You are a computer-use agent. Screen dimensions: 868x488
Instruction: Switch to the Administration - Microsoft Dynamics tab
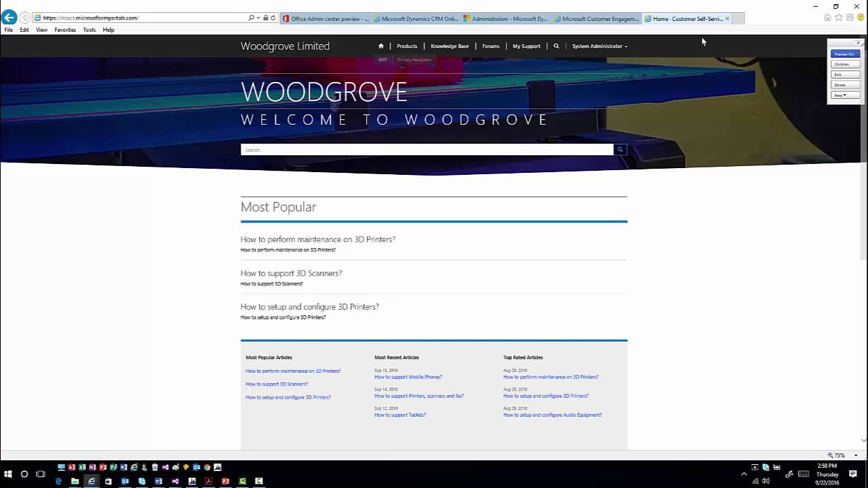coord(507,18)
